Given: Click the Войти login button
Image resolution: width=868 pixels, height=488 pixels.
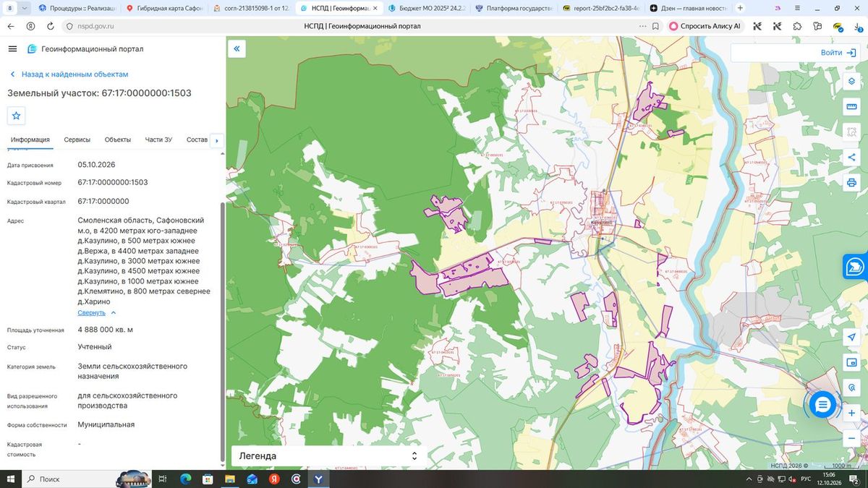Looking at the screenshot, I should point(838,53).
